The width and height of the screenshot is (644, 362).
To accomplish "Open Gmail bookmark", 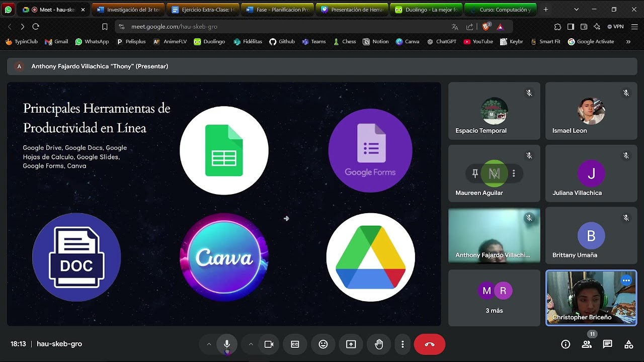I will tap(56, 42).
